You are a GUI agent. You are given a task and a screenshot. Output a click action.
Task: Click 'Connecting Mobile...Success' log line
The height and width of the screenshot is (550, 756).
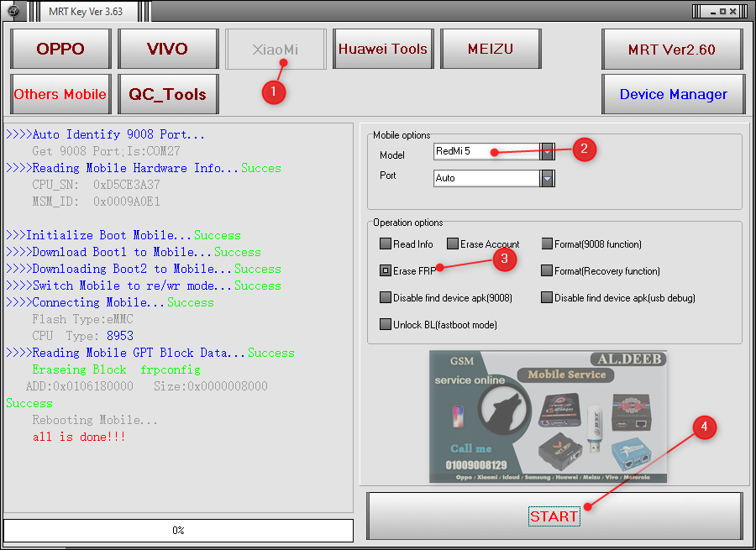[x=110, y=302]
